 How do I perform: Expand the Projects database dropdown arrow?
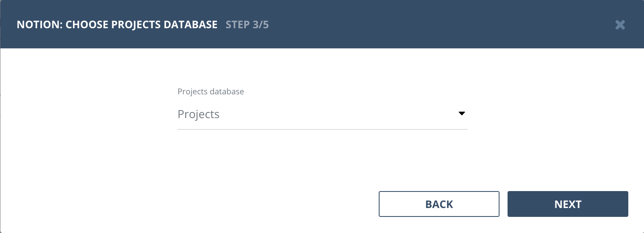click(462, 114)
